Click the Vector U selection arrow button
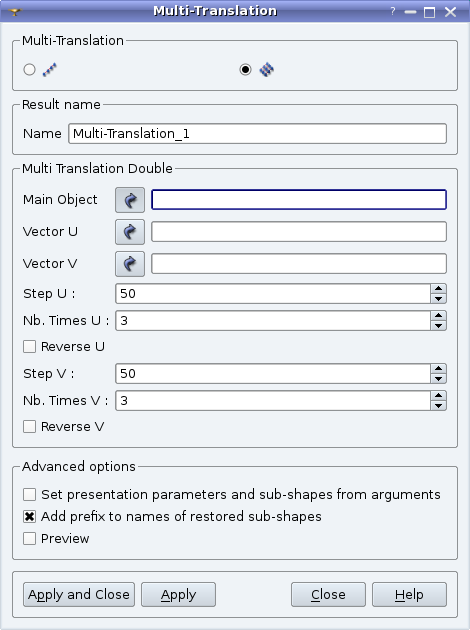Image resolution: width=470 pixels, height=630 pixels. point(130,232)
